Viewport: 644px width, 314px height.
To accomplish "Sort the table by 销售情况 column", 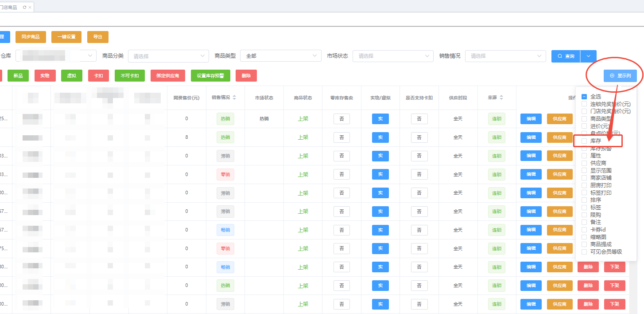I will (234, 98).
